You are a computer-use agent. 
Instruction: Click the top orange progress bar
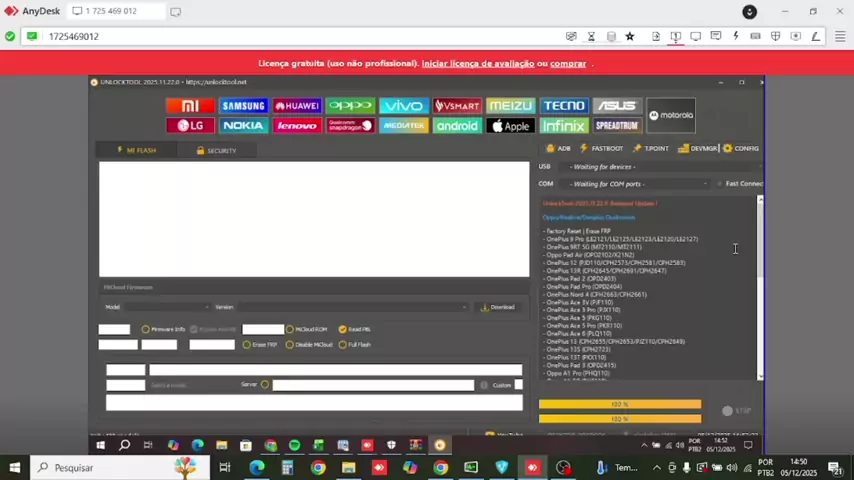619,404
